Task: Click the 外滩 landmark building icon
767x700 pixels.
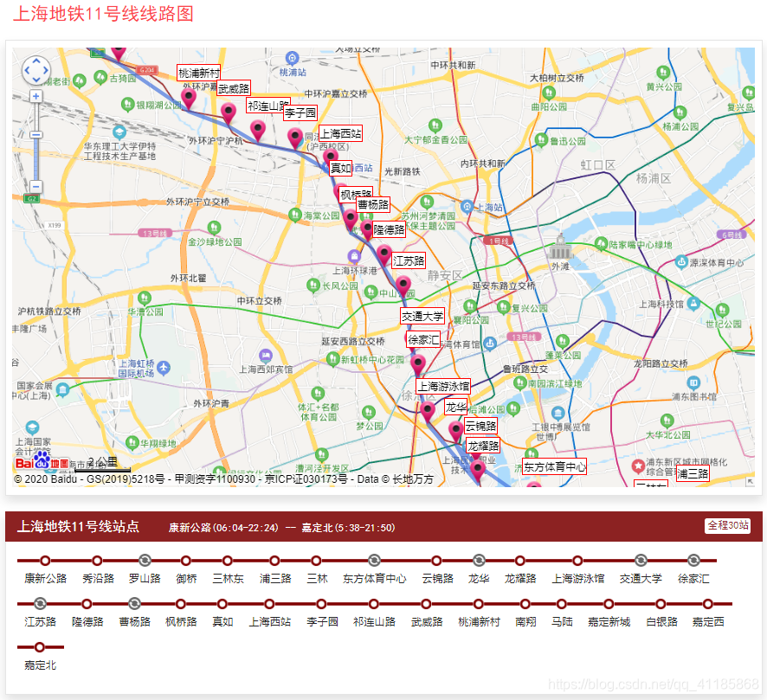Action: [x=561, y=247]
